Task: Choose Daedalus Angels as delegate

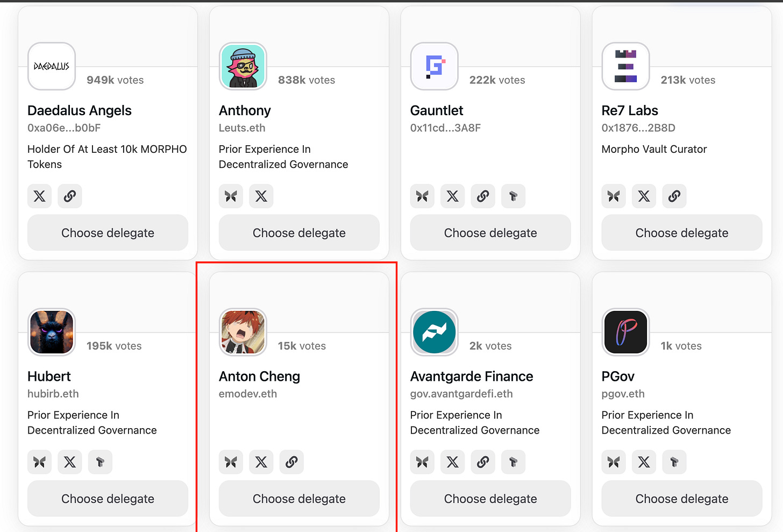Action: pyautogui.click(x=108, y=233)
